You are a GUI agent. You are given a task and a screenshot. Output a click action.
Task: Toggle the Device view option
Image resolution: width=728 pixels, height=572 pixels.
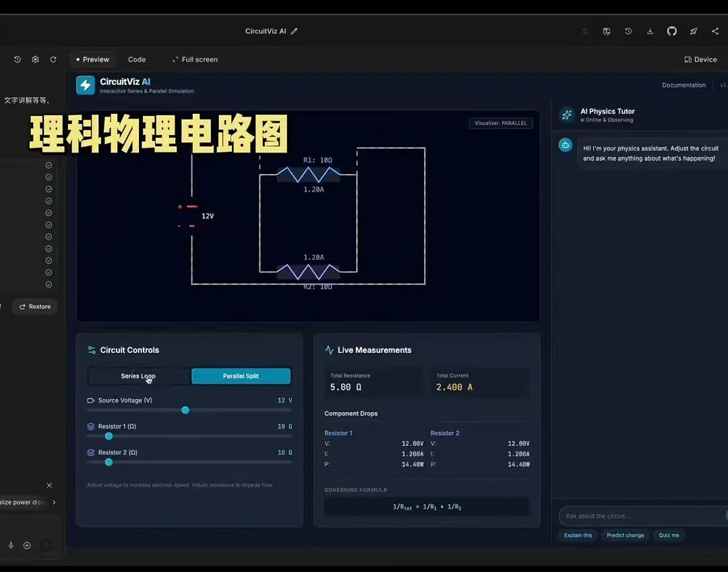[700, 59]
